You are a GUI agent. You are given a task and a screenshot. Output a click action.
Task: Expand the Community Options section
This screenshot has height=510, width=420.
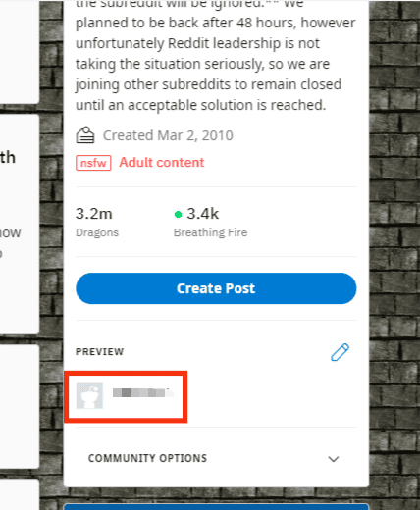click(216, 458)
